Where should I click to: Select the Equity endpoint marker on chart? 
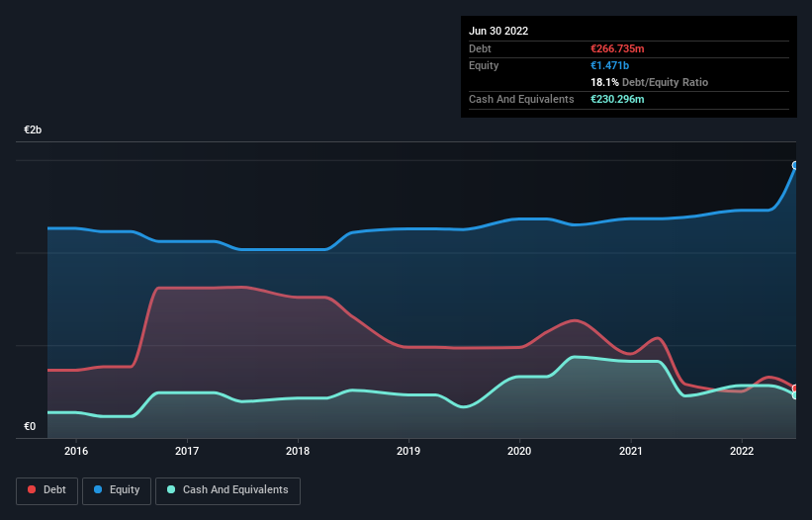[795, 165]
